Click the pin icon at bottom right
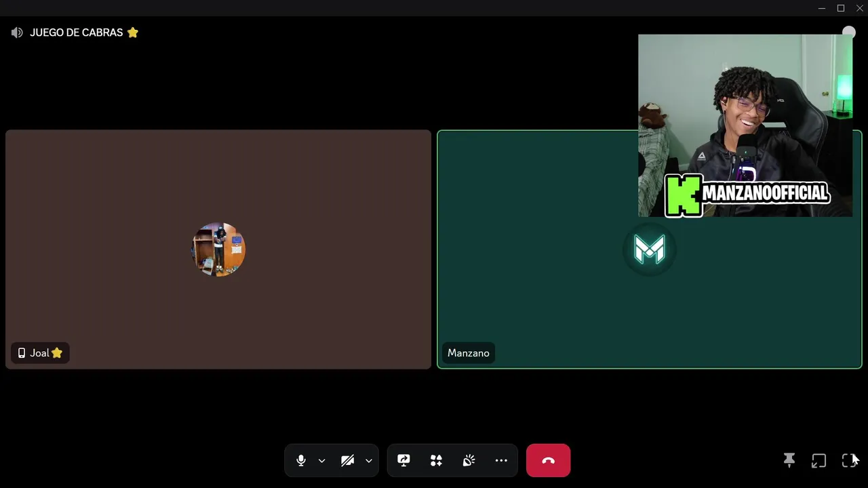Screen dimensions: 868x488 (789, 461)
